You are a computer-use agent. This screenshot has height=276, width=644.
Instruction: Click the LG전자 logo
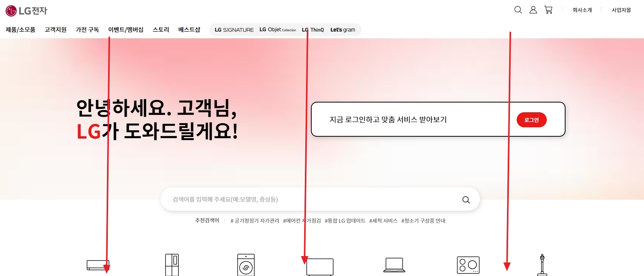26,11
